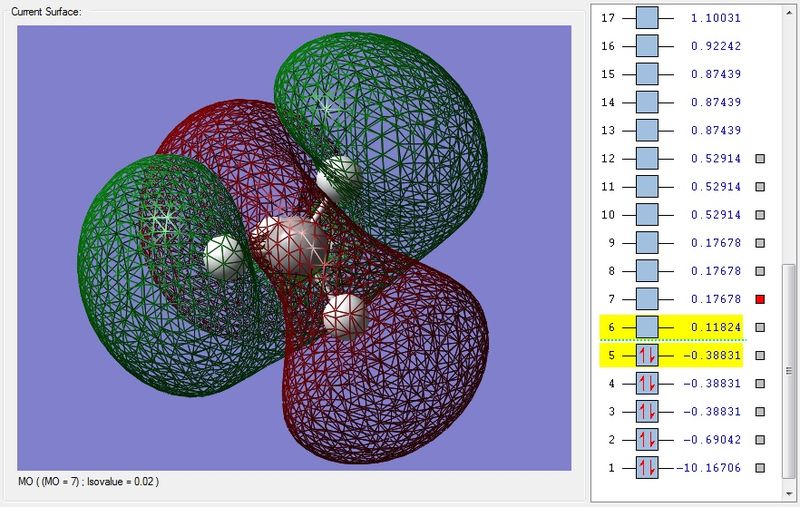Toggle surface marker for orbital 11
This screenshot has width=800, height=507.
point(760,187)
